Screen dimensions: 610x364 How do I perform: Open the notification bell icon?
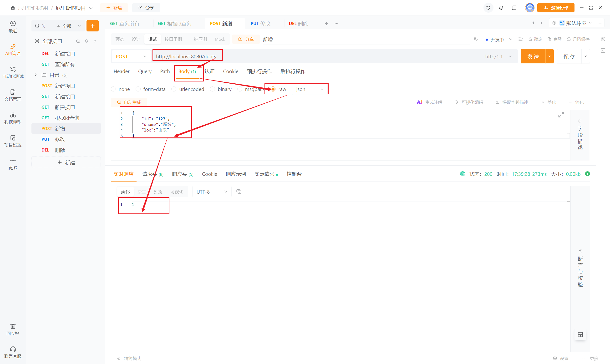click(501, 8)
